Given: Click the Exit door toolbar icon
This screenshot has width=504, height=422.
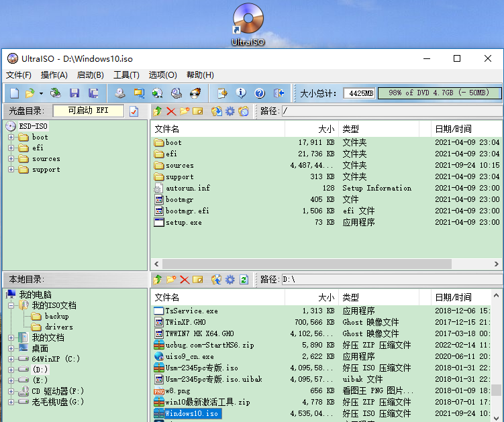Looking at the screenshot, I should pyautogui.click(x=279, y=93).
